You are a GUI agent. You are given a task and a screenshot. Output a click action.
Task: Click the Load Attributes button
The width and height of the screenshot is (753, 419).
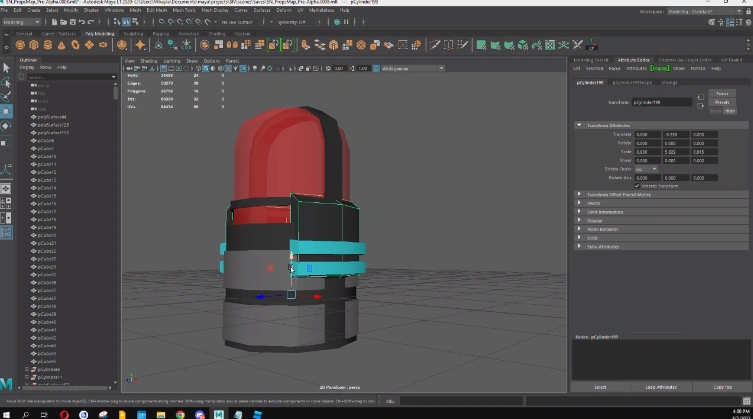click(661, 386)
